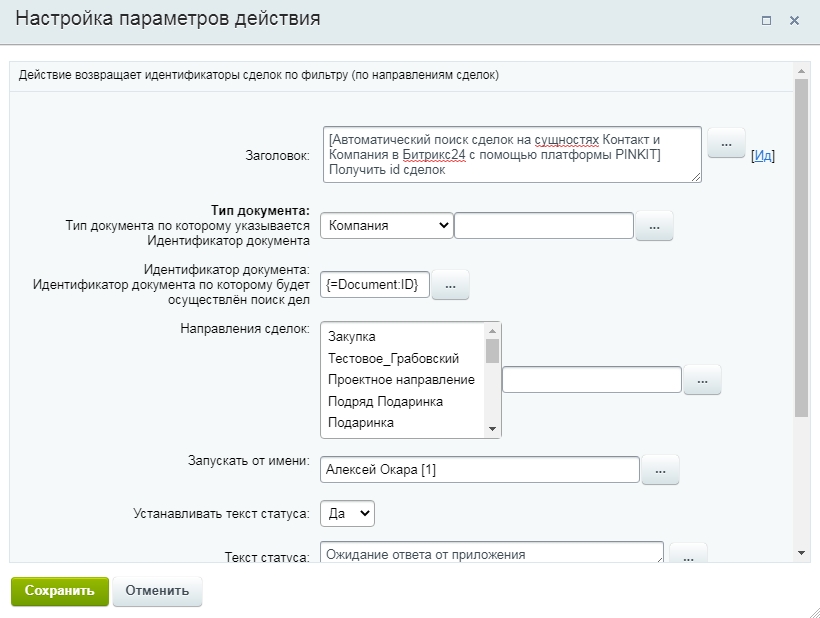
Task: Open user picker beside Алексей Окара field
Action: click(660, 470)
